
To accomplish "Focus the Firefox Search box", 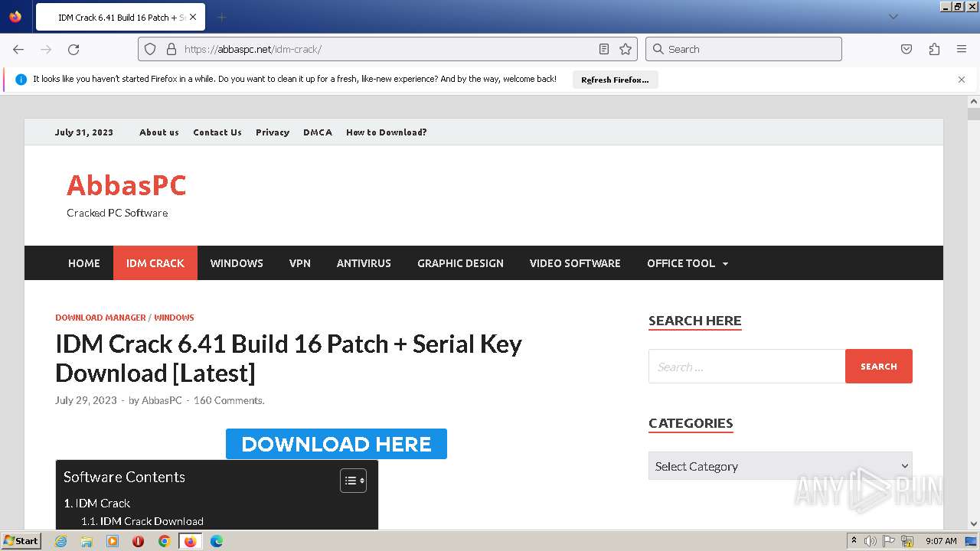I will pyautogui.click(x=743, y=49).
